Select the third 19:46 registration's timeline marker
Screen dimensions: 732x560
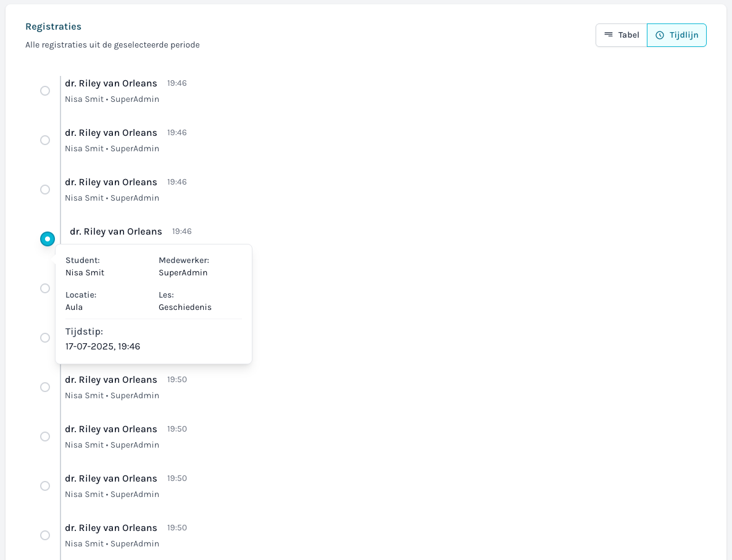(x=44, y=190)
